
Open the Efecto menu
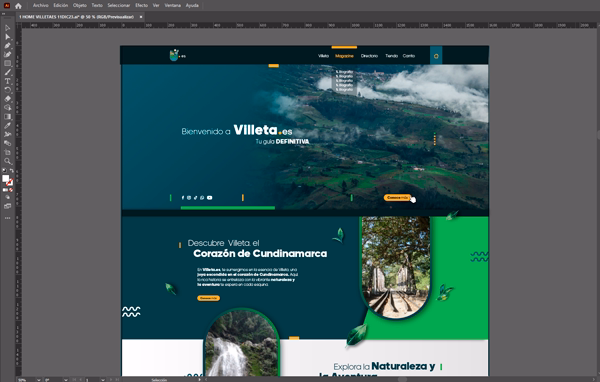[x=142, y=5]
